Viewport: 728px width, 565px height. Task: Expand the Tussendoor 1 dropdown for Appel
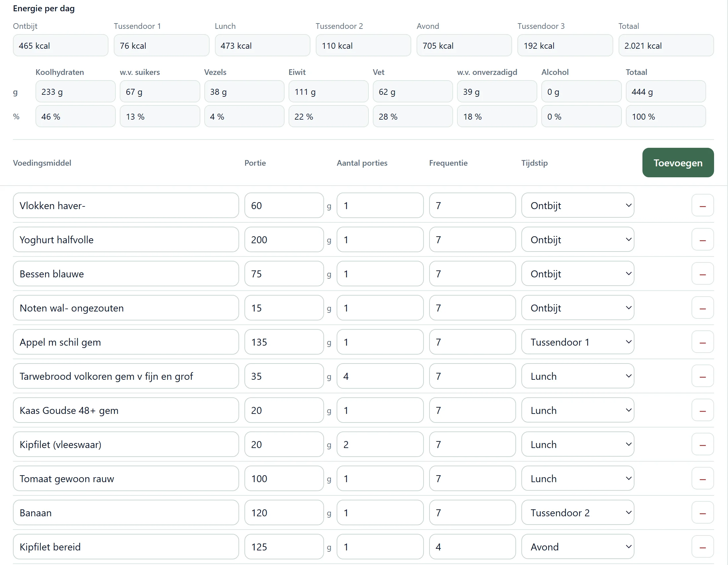[578, 342]
